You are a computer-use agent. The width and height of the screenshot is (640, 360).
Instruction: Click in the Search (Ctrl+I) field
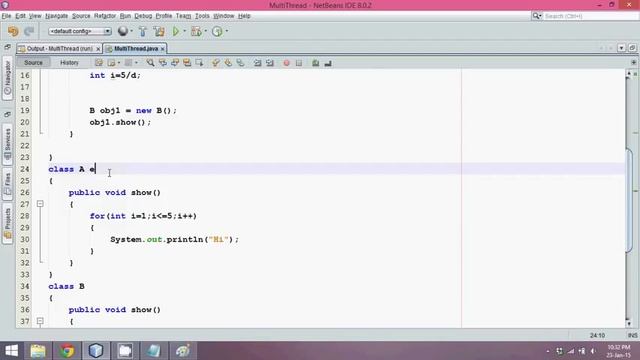[x=590, y=16]
